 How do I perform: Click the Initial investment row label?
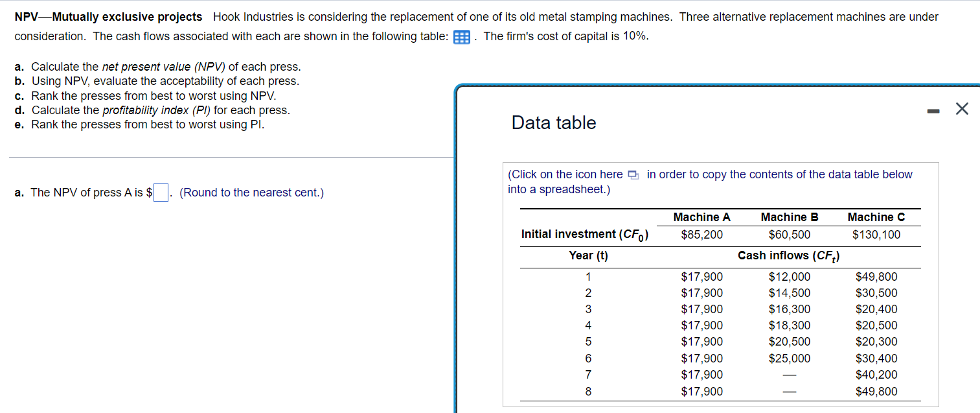584,234
